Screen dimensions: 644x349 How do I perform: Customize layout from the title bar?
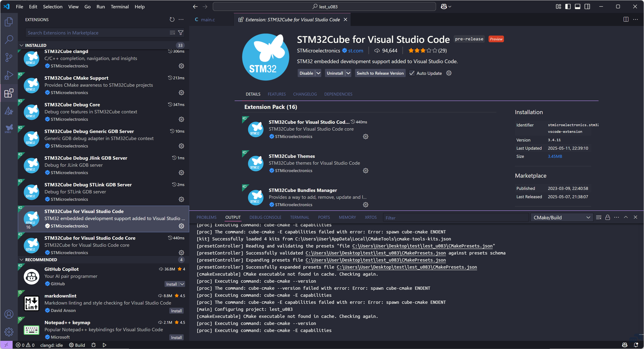[558, 7]
